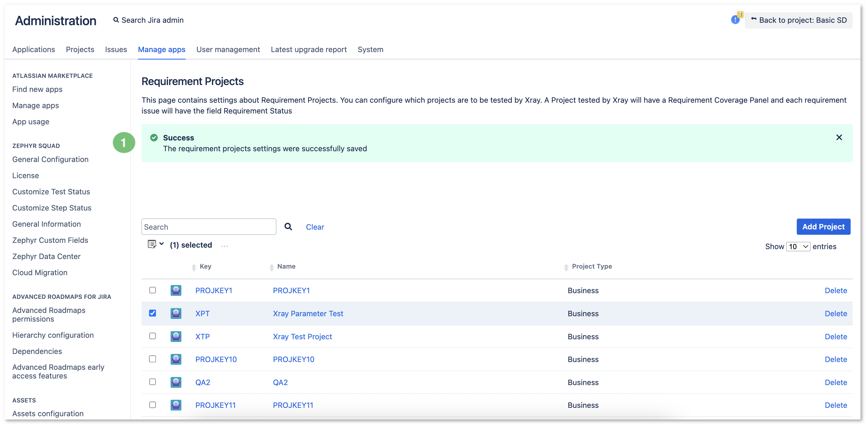Uncheck the XPT row checkbox

point(153,313)
